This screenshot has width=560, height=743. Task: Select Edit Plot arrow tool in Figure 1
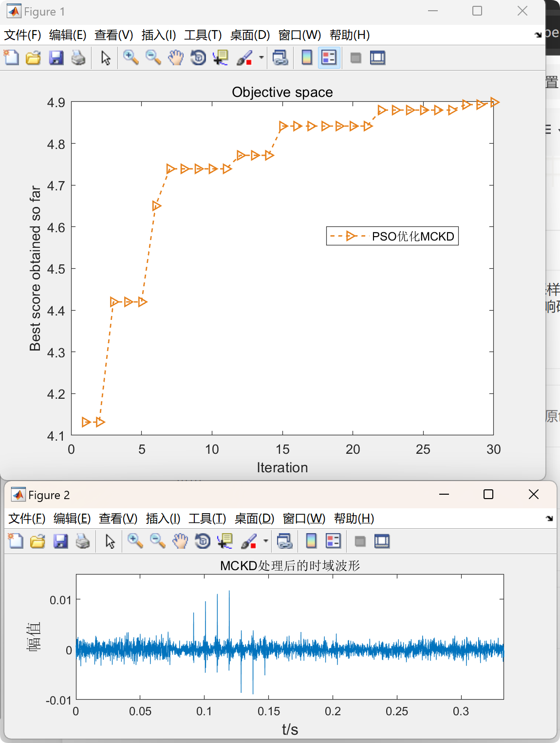(106, 57)
